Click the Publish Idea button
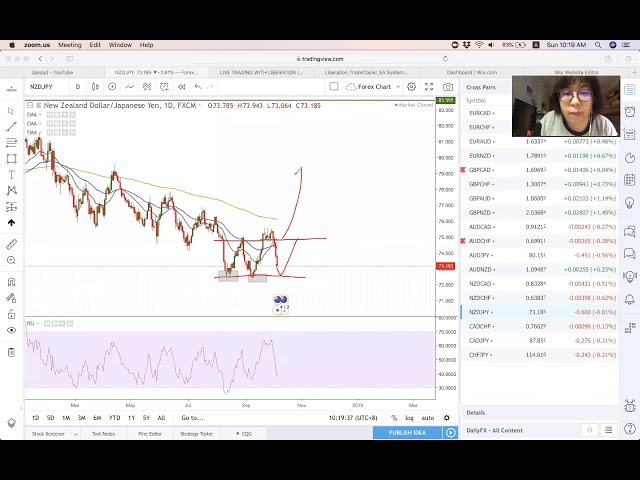640x480 pixels. (408, 432)
